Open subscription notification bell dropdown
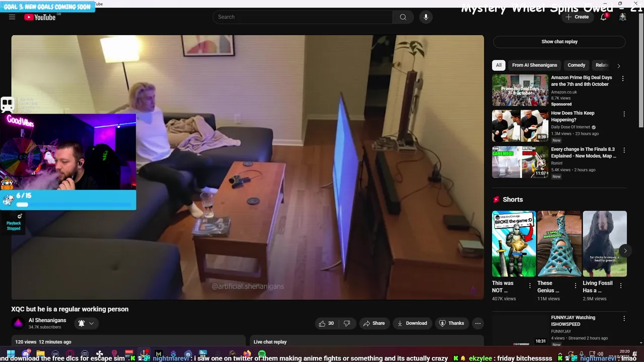Viewport: 644px width, 362px height. [x=86, y=323]
